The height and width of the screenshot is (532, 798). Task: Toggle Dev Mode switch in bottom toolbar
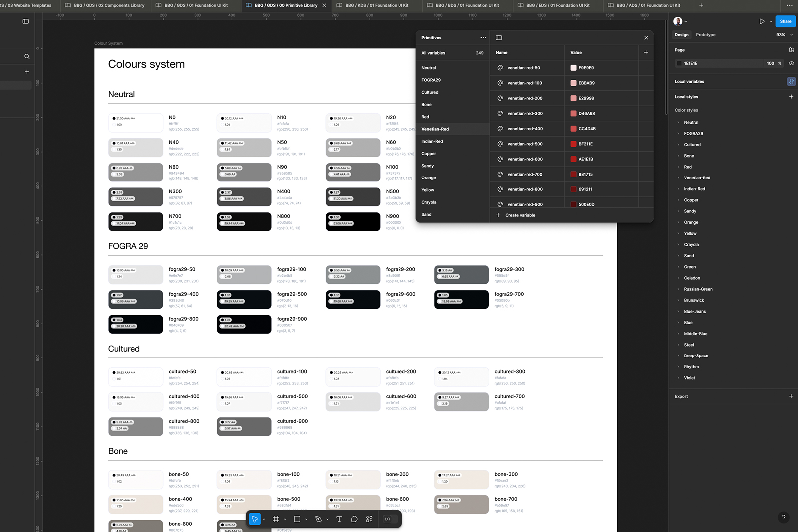[x=388, y=519]
